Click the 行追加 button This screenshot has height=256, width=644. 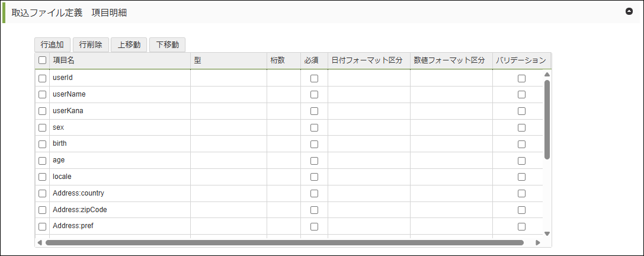coord(52,44)
